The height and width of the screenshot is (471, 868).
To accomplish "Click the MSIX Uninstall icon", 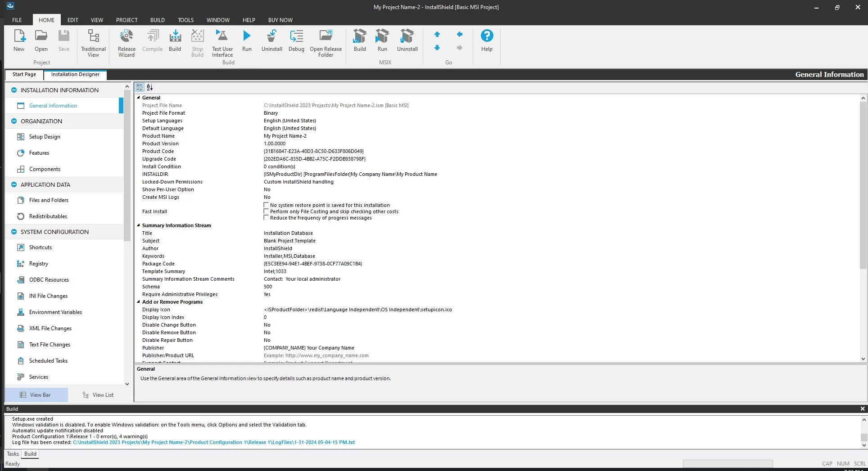I will (407, 41).
